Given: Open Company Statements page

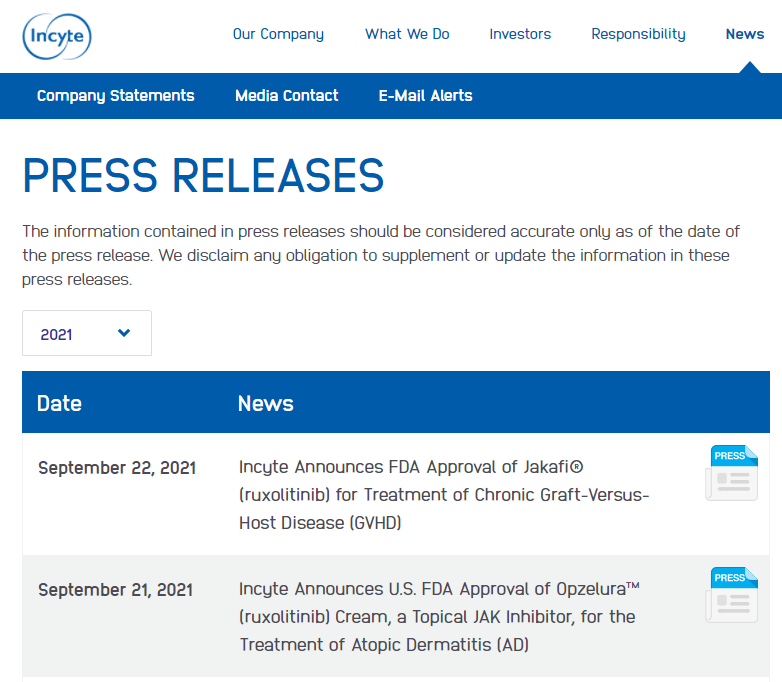Looking at the screenshot, I should pos(116,95).
